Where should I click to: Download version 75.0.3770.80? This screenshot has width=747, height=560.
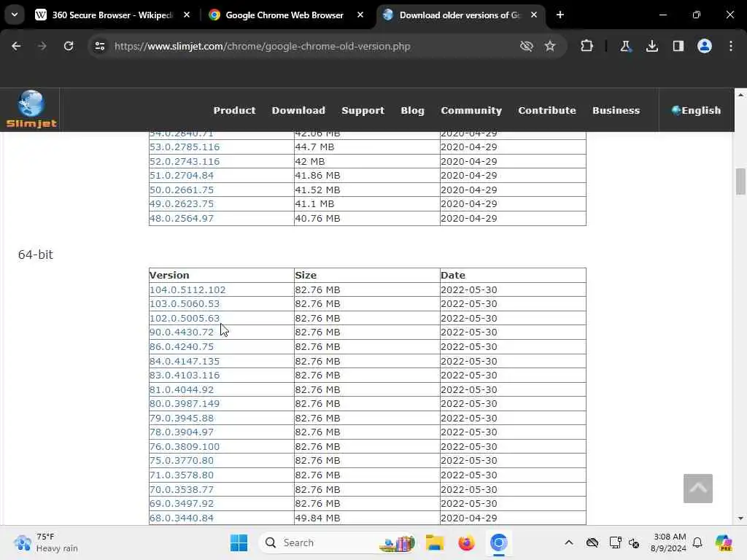182,461
